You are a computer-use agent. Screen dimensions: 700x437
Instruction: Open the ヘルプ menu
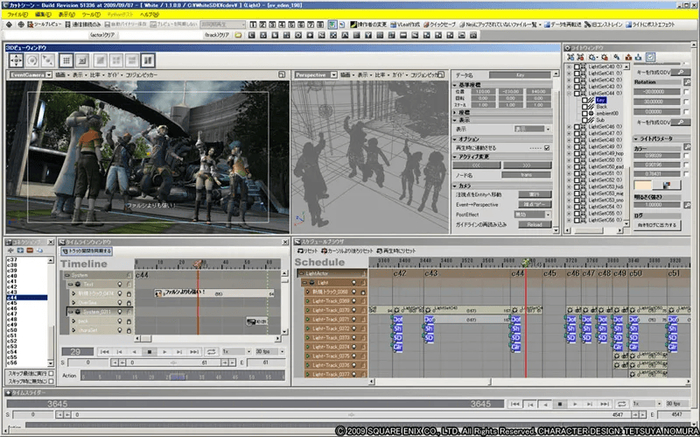(148, 15)
